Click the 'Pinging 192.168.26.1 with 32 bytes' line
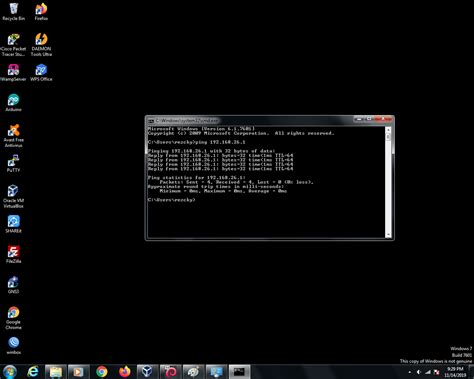This screenshot has width=474, height=379. tap(211, 151)
